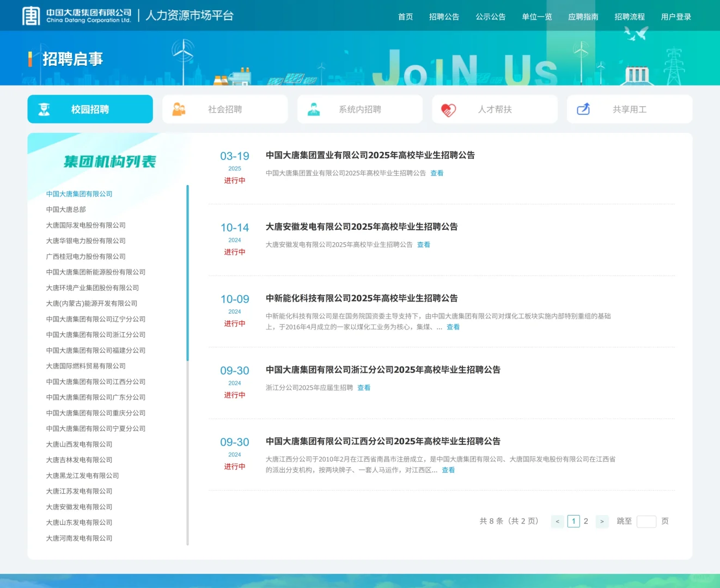Switch to the 系统内招聘 tab
720x588 pixels.
pyautogui.click(x=360, y=109)
